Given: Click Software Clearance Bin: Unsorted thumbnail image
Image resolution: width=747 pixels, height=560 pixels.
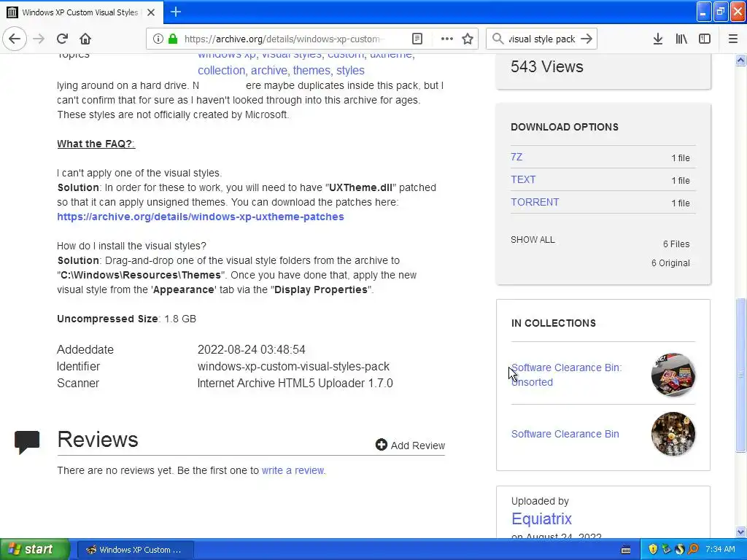Looking at the screenshot, I should pyautogui.click(x=673, y=375).
